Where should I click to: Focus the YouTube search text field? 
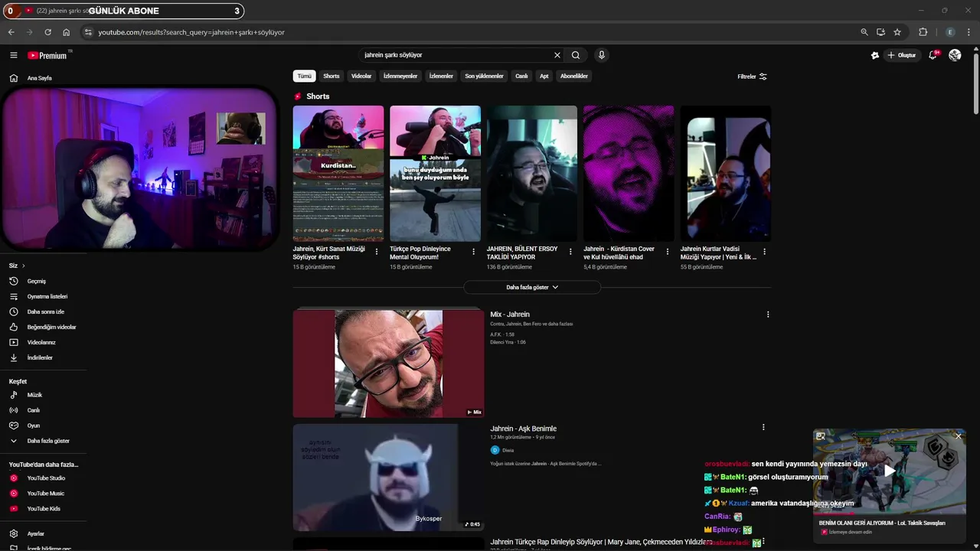point(456,55)
